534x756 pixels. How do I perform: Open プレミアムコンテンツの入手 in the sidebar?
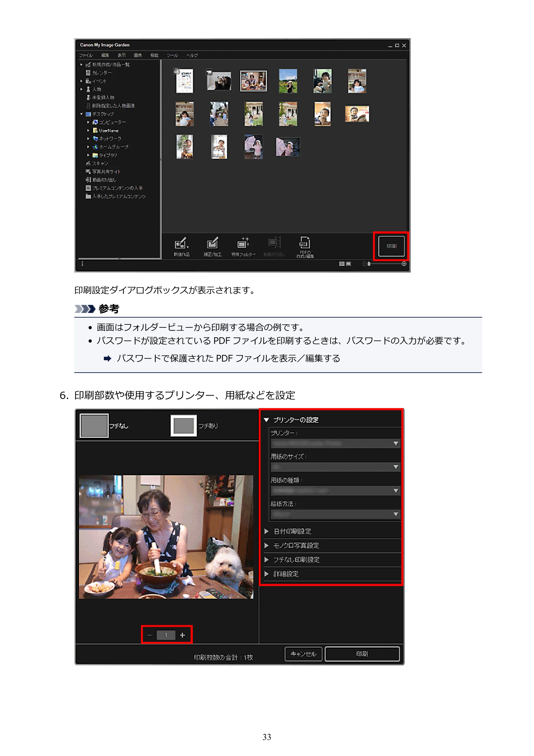[114, 188]
